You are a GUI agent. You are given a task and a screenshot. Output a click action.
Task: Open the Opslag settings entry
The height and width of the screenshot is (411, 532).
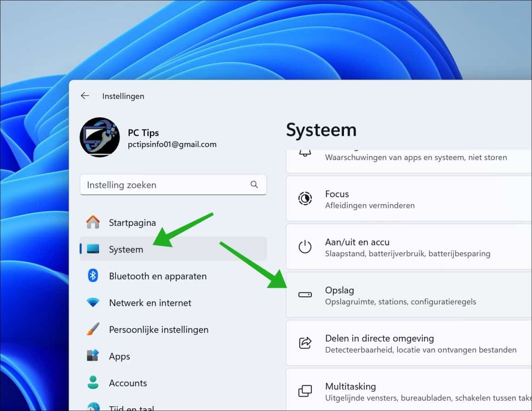tap(390, 295)
